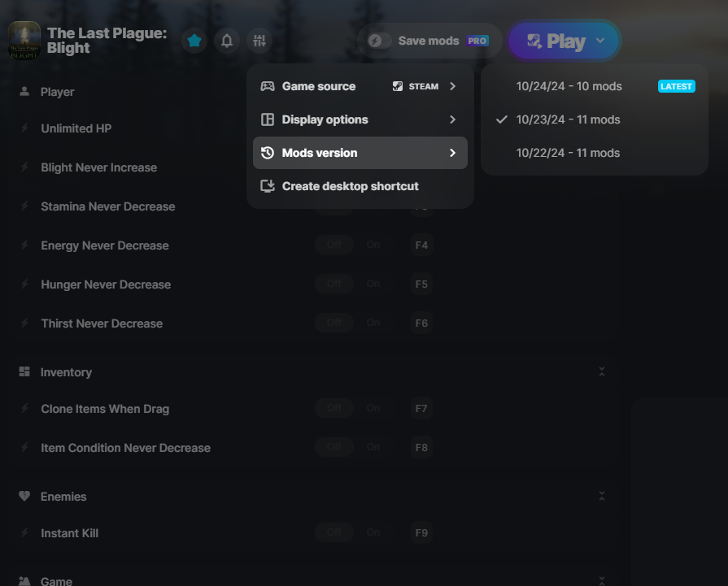Click the download icon beside Create desktop shortcut
This screenshot has width=728, height=586.
tap(268, 186)
